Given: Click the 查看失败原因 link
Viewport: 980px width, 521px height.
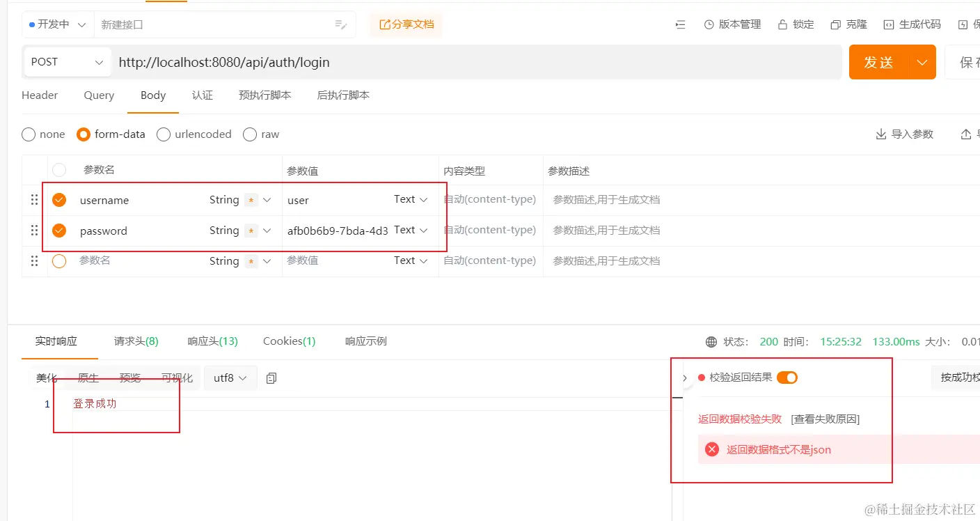Looking at the screenshot, I should tap(825, 419).
